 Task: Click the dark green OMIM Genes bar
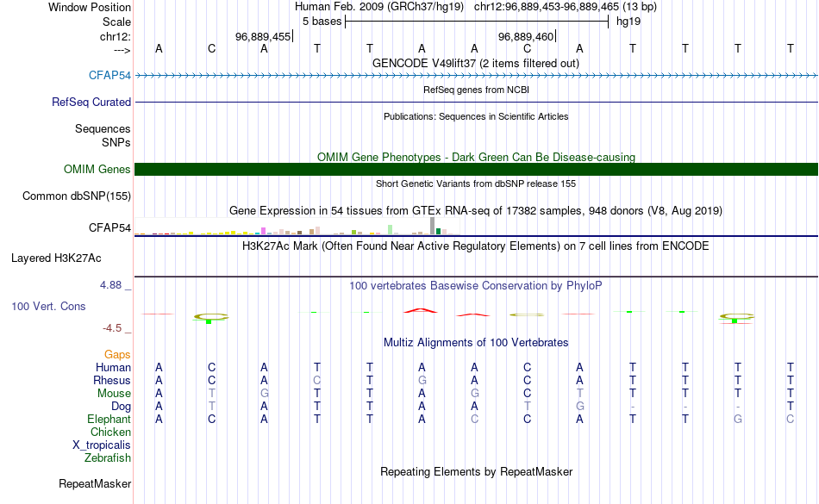pos(477,169)
